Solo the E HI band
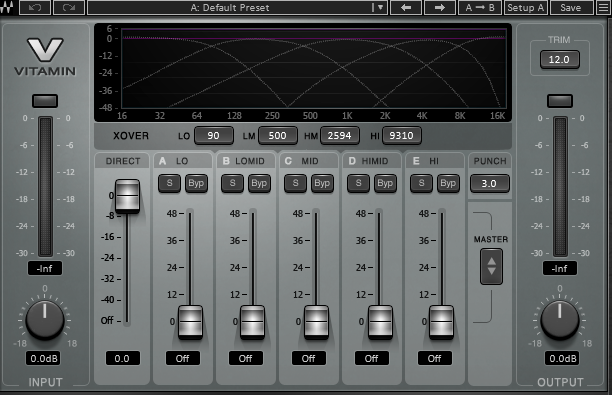 pyautogui.click(x=422, y=183)
